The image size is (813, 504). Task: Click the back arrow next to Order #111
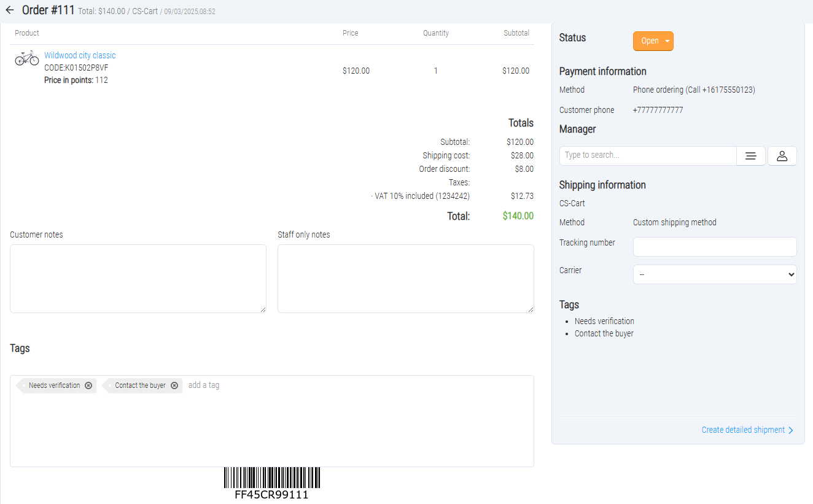10,10
